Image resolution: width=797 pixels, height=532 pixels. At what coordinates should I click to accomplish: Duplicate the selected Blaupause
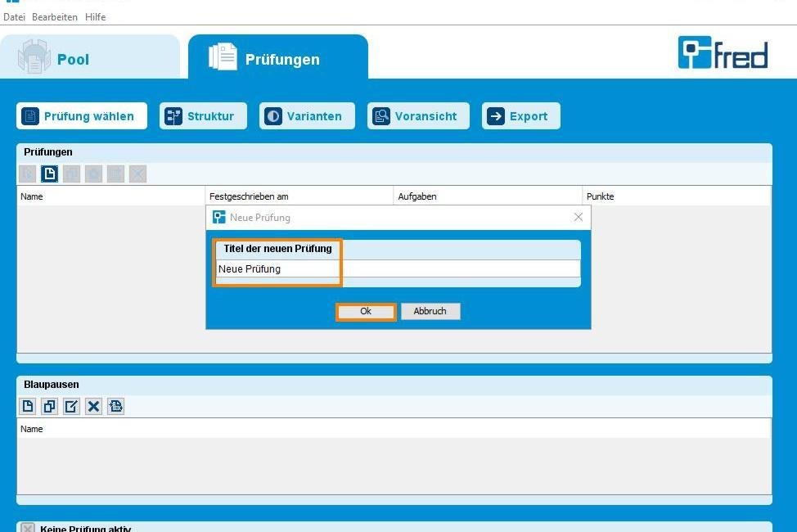(x=49, y=406)
